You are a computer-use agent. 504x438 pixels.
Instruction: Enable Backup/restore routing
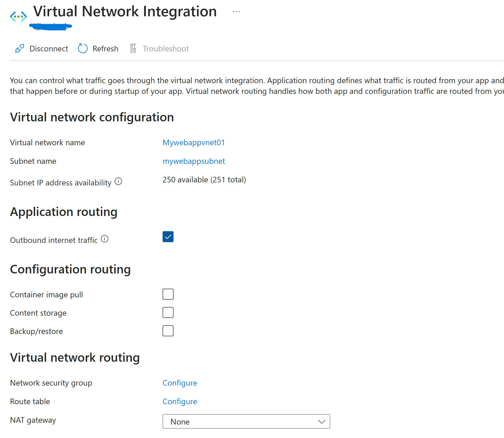coord(168,331)
